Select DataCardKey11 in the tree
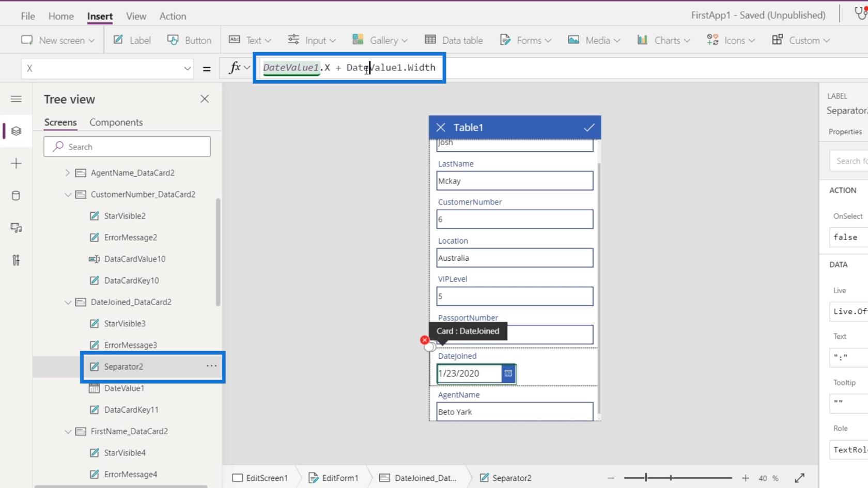The width and height of the screenshot is (868, 488). pyautogui.click(x=131, y=410)
